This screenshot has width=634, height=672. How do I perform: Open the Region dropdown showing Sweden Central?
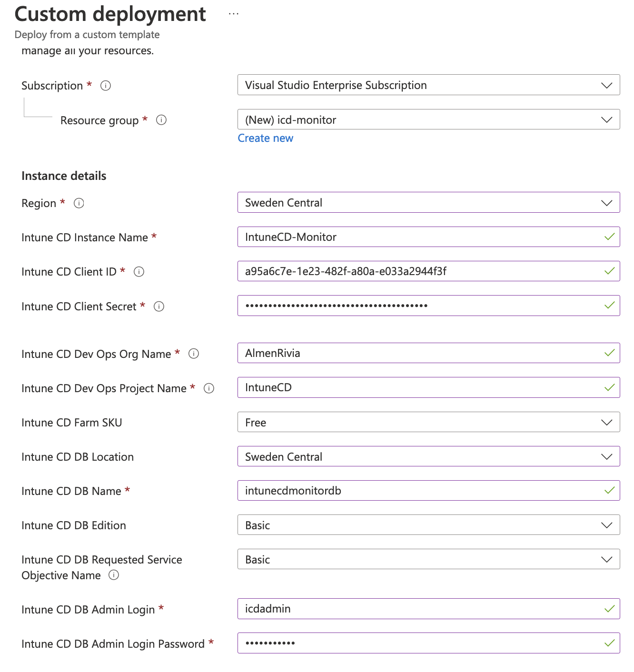[x=606, y=202]
